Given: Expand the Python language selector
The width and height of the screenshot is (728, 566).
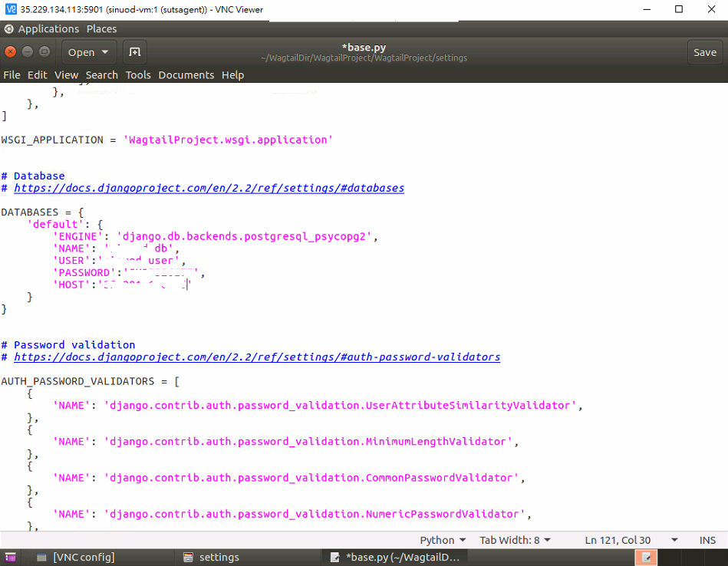Looking at the screenshot, I should 443,540.
